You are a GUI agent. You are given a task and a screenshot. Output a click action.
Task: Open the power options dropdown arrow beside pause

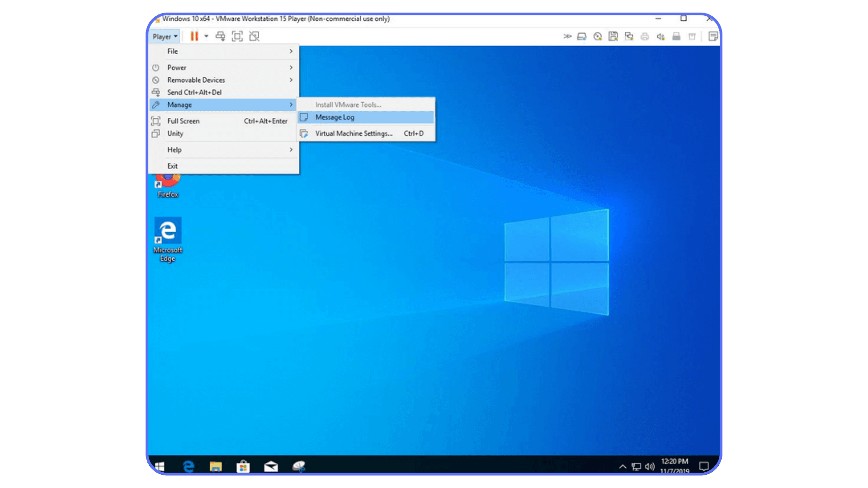click(x=206, y=36)
